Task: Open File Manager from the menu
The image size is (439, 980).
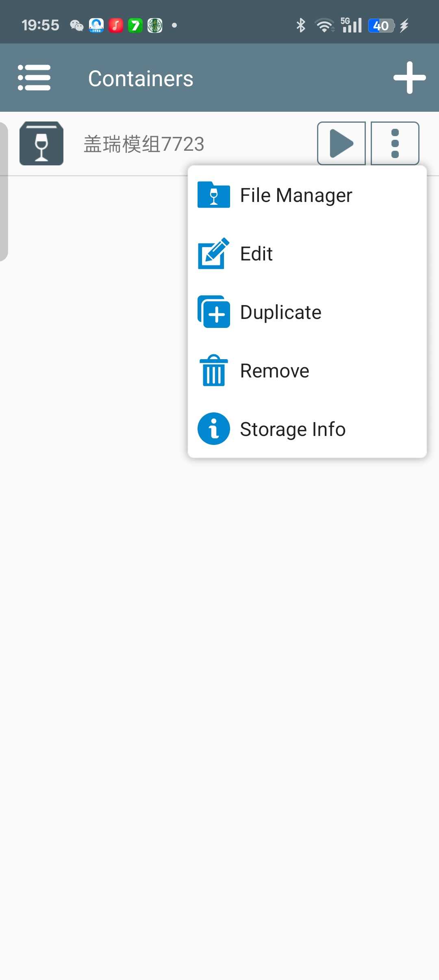Action: tap(296, 195)
